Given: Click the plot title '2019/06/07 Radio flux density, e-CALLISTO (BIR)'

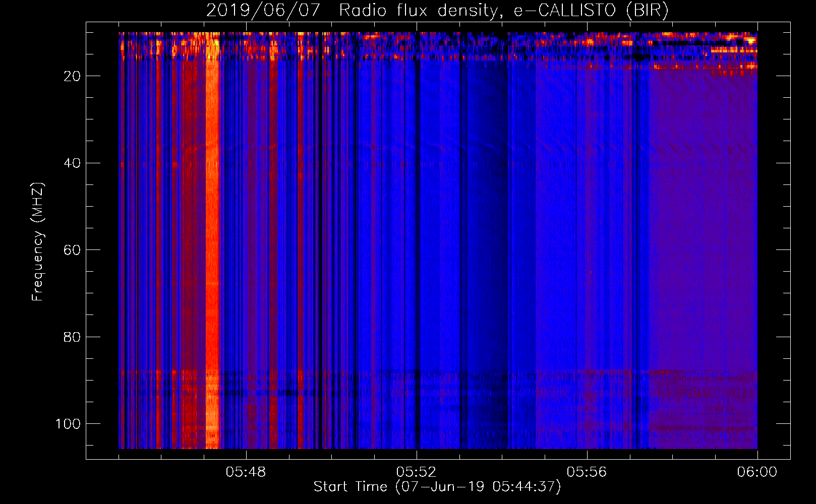Looking at the screenshot, I should coord(437,10).
